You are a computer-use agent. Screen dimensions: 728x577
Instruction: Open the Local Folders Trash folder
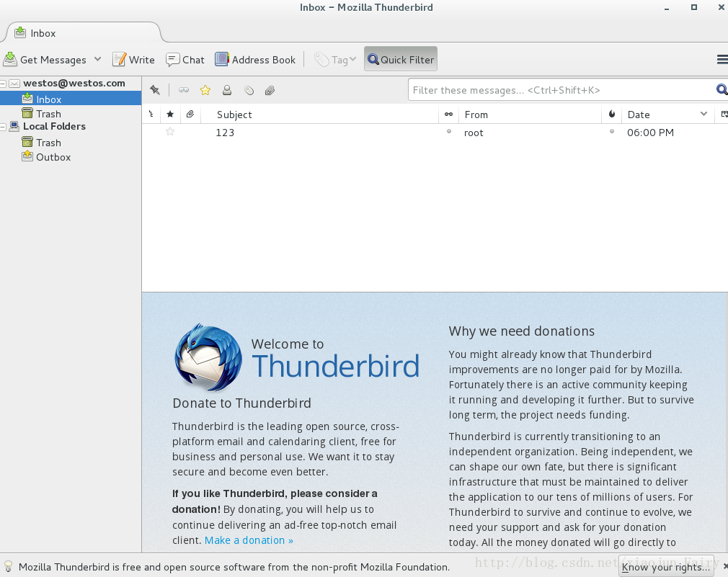(49, 143)
